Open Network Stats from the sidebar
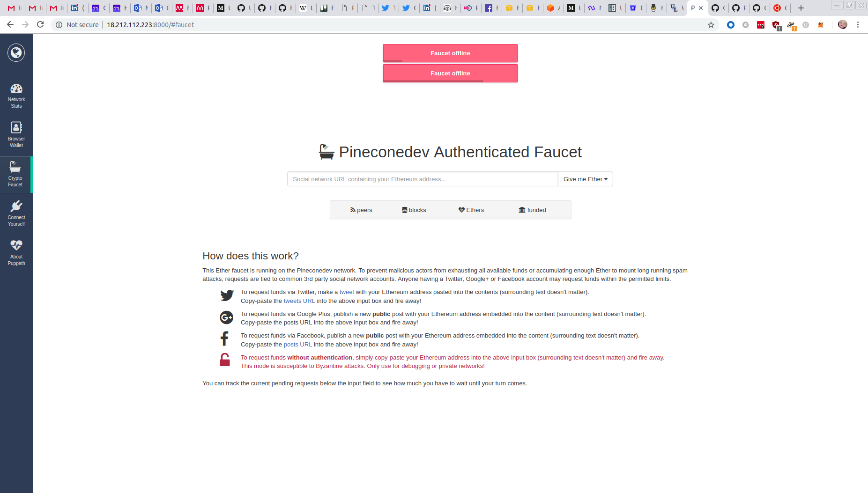The height and width of the screenshot is (493, 868). pyautogui.click(x=16, y=95)
